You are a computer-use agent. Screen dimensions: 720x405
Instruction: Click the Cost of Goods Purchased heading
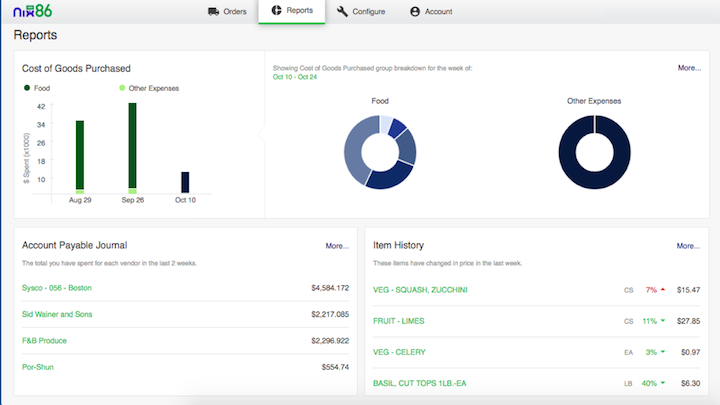tap(76, 68)
